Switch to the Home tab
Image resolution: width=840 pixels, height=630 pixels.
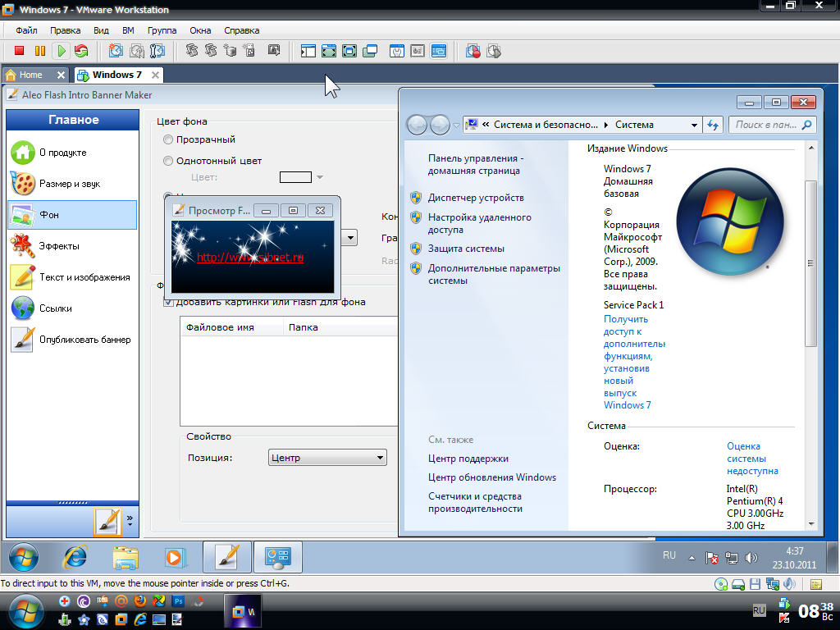pos(35,75)
